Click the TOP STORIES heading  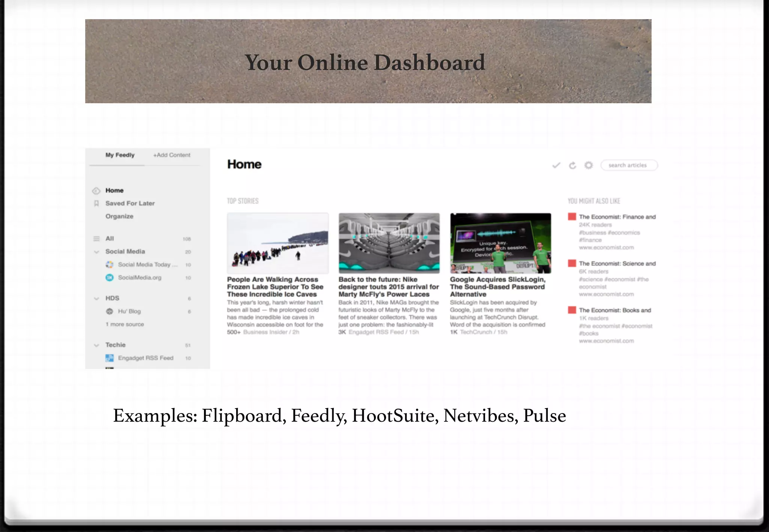point(243,201)
